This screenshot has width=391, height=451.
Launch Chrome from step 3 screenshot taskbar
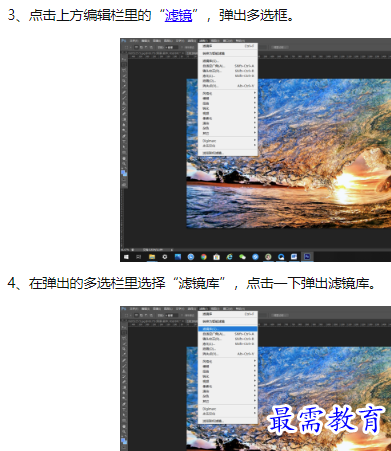(204, 257)
